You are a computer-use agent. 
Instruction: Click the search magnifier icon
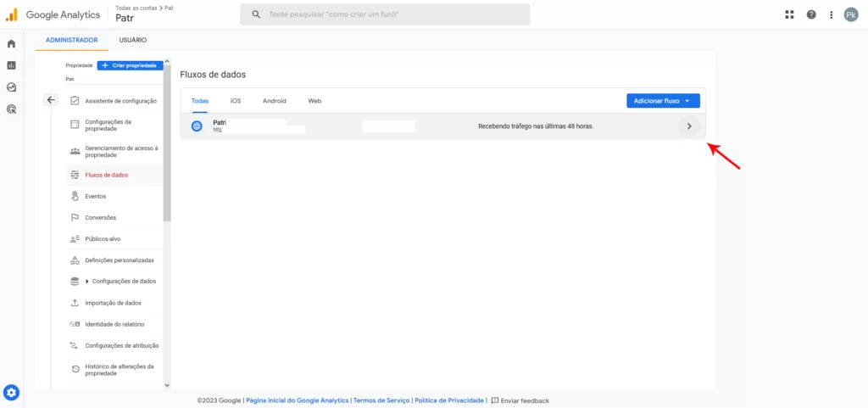click(256, 15)
